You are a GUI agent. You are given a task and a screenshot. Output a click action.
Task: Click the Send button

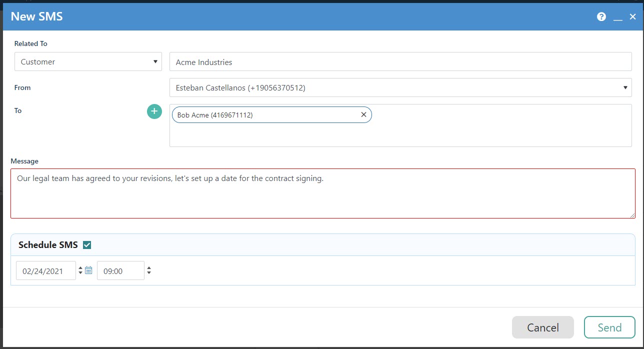tap(609, 327)
